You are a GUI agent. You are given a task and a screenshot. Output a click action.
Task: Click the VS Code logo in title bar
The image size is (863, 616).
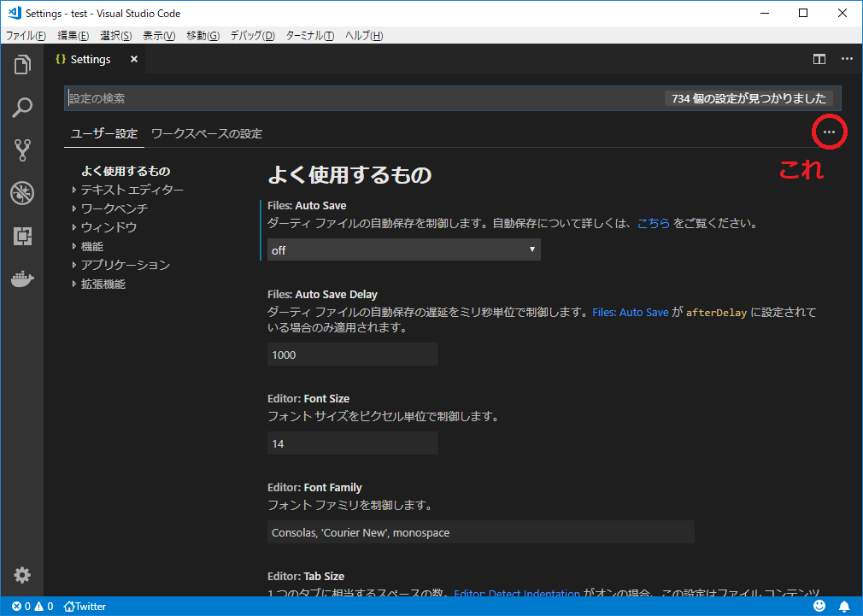coord(15,13)
